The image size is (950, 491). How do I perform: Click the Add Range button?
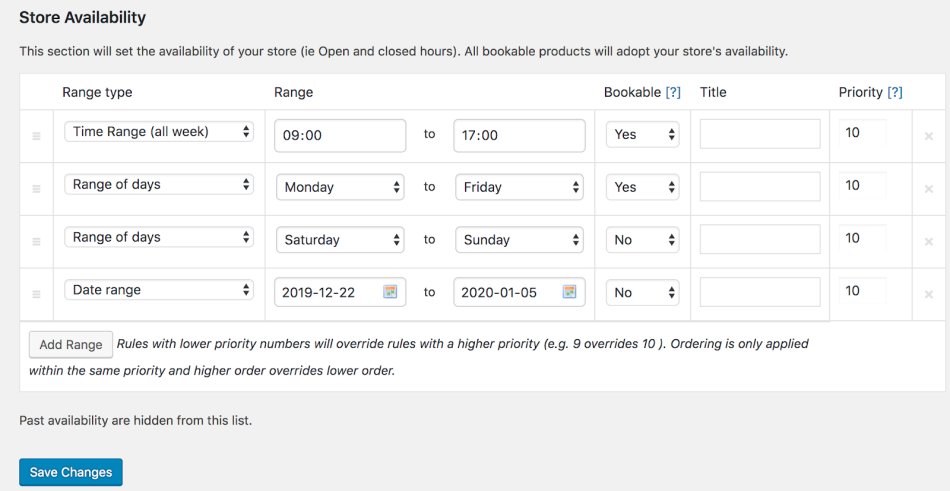[71, 345]
